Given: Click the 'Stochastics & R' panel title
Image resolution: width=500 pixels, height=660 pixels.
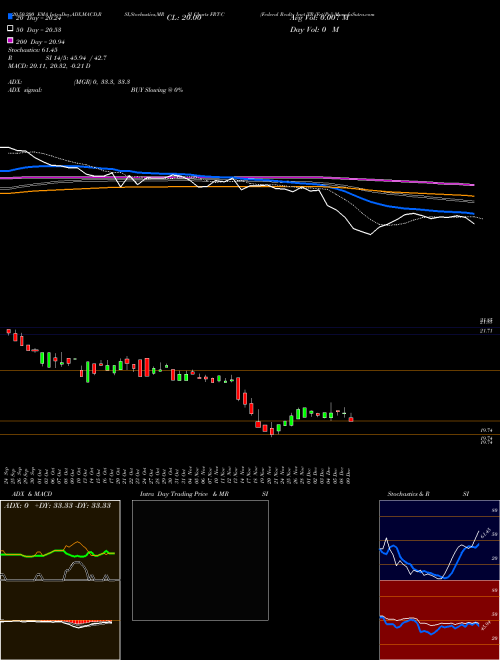Looking at the screenshot, I should (x=409, y=494).
